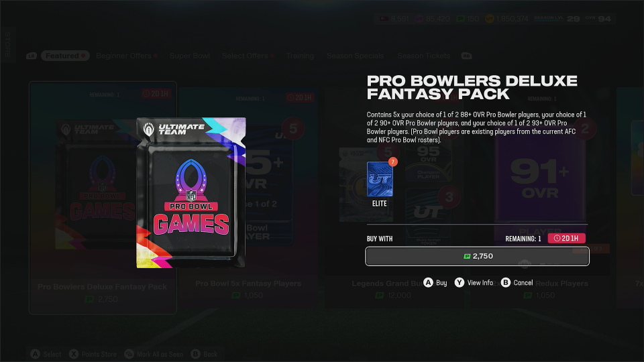Click the B button icon for Cancel
The height and width of the screenshot is (362, 644).
coord(506,282)
